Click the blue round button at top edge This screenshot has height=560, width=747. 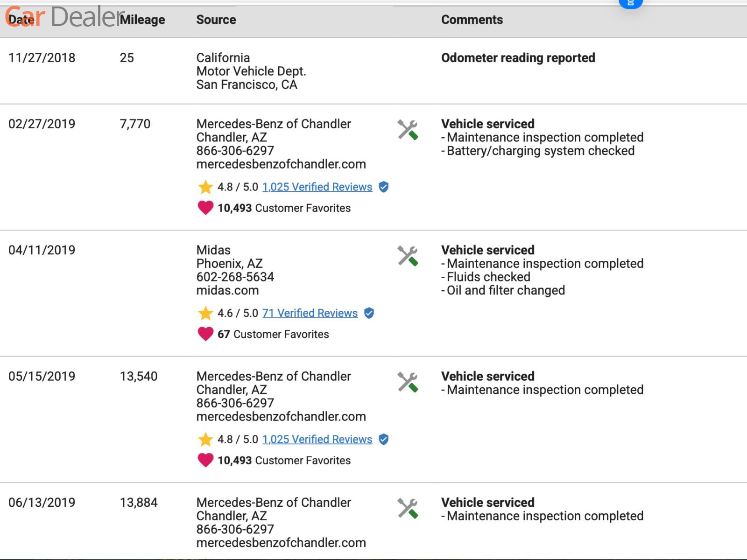(630, 3)
